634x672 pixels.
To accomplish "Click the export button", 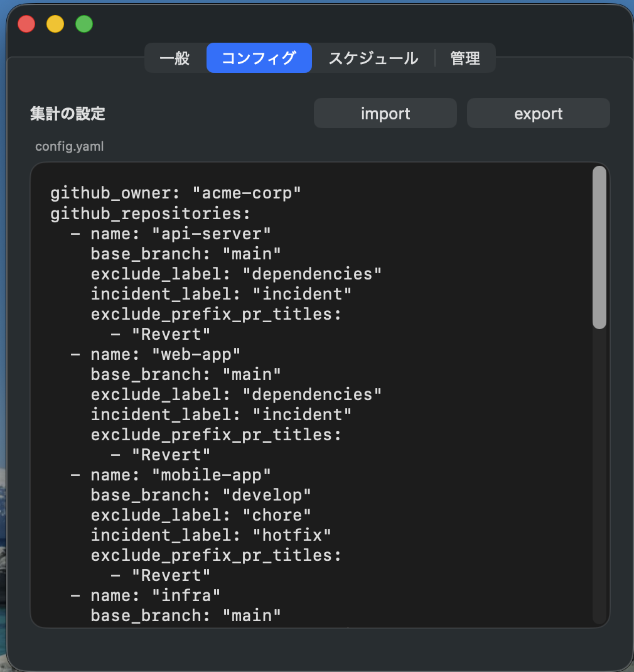I will [x=538, y=113].
